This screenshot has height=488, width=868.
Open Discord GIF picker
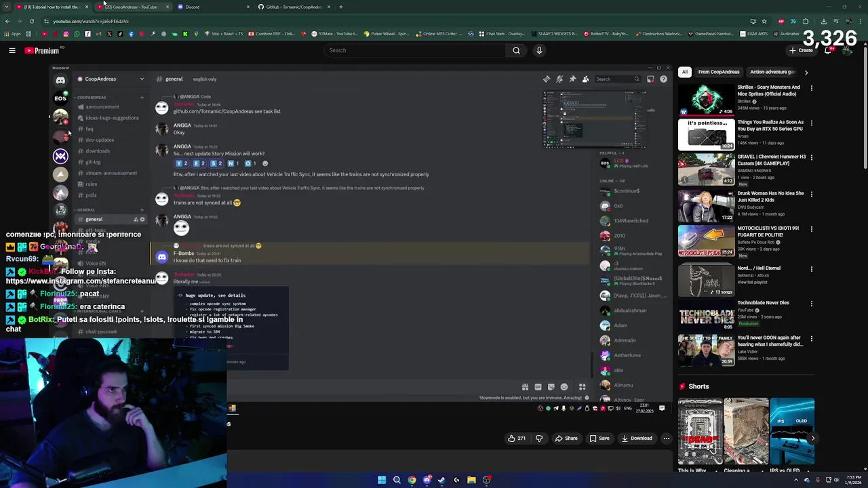538,387
